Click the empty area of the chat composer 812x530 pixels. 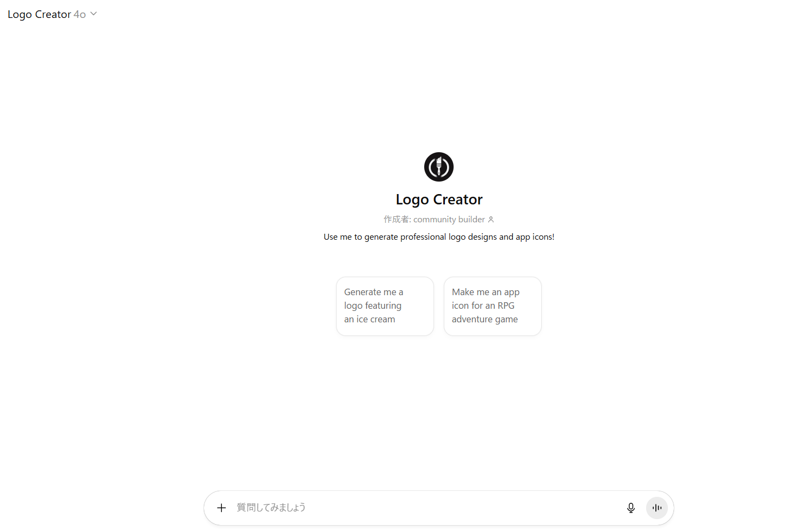coord(462,508)
